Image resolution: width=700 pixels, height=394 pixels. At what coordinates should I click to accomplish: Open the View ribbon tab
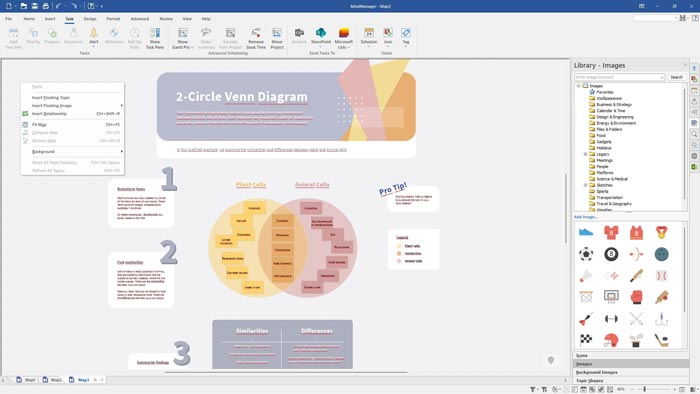(x=187, y=19)
